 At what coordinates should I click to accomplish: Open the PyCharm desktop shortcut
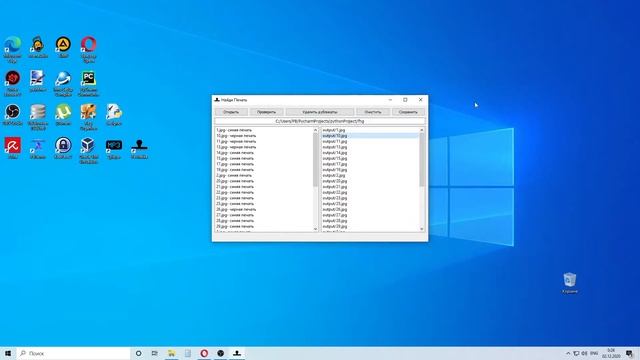click(x=89, y=83)
